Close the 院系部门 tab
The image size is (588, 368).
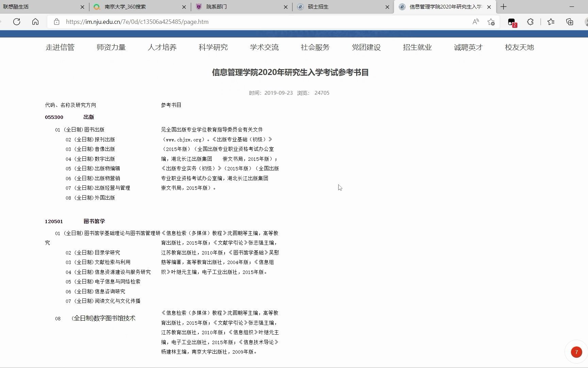point(285,7)
